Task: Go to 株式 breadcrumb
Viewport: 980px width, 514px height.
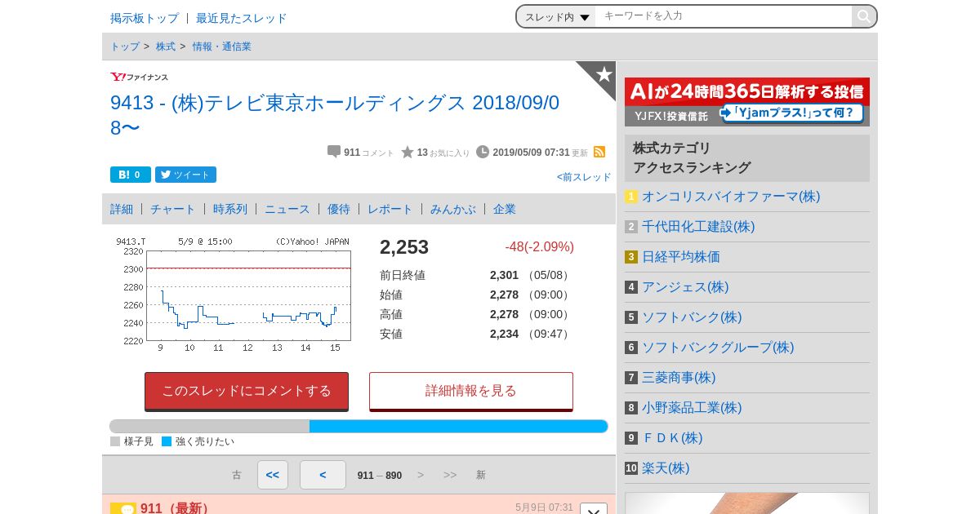Action: click(x=166, y=47)
